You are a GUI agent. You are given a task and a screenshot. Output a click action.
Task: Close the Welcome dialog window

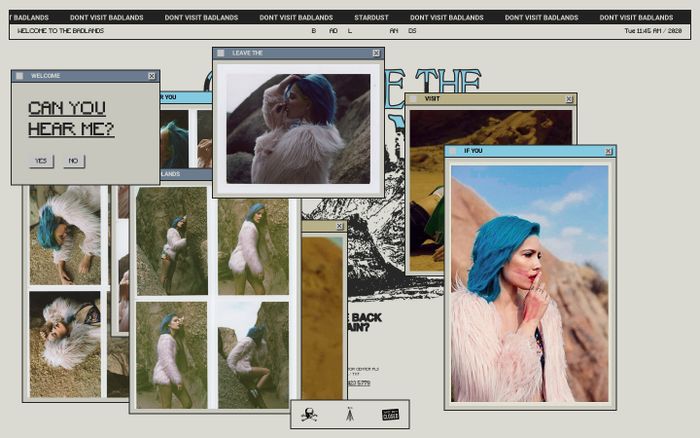[152, 76]
